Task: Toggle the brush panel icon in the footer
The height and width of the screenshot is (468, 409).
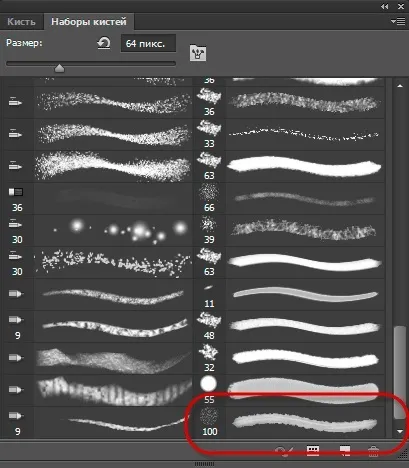Action: (x=284, y=451)
